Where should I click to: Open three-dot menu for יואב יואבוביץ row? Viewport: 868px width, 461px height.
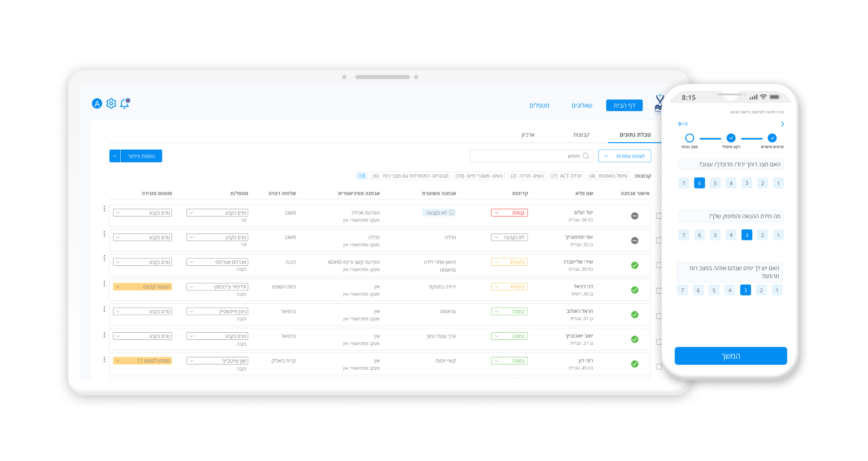click(104, 335)
